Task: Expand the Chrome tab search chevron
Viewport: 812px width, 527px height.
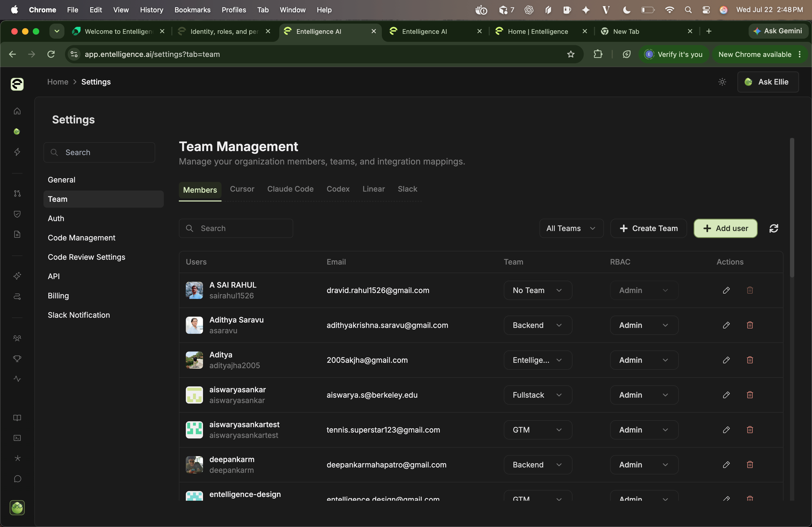Action: tap(57, 31)
